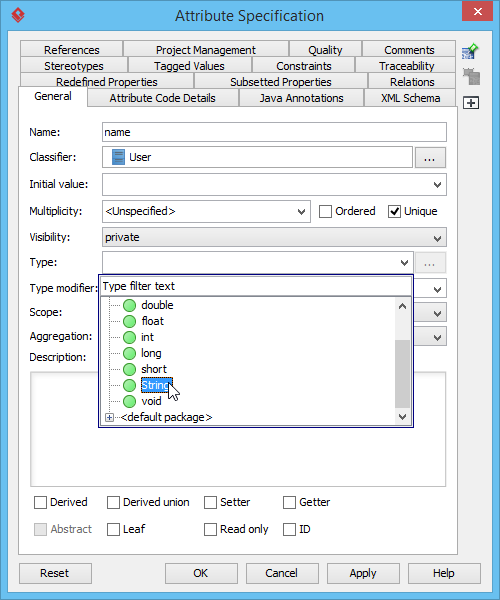Check the Getter option
This screenshot has height=600, width=500.
pyautogui.click(x=289, y=502)
